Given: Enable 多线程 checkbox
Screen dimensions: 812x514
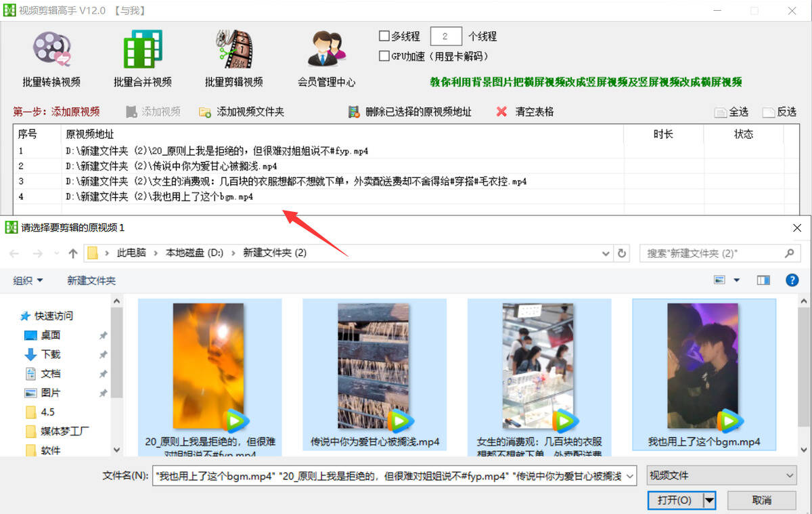Looking at the screenshot, I should 384,36.
